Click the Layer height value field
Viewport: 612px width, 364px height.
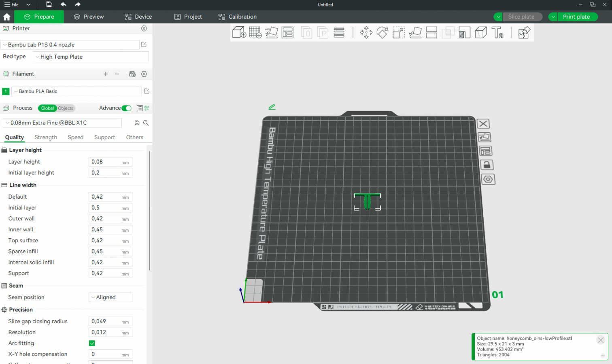[x=110, y=162]
